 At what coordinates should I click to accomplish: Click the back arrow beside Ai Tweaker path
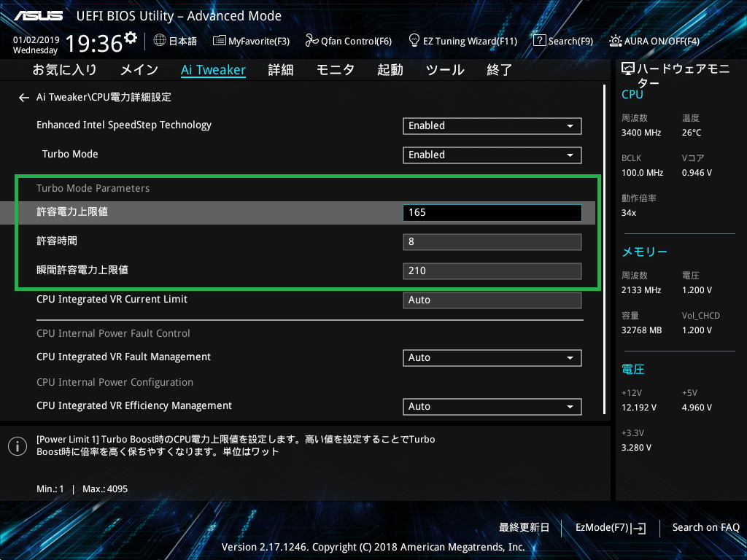click(x=24, y=98)
